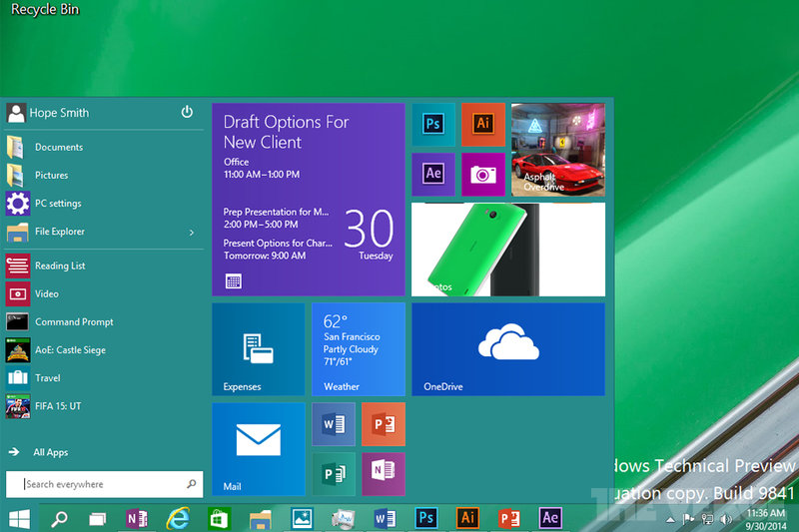Screen dimensions: 799x532
Task: Show All Apps list
Action: tap(39, 452)
